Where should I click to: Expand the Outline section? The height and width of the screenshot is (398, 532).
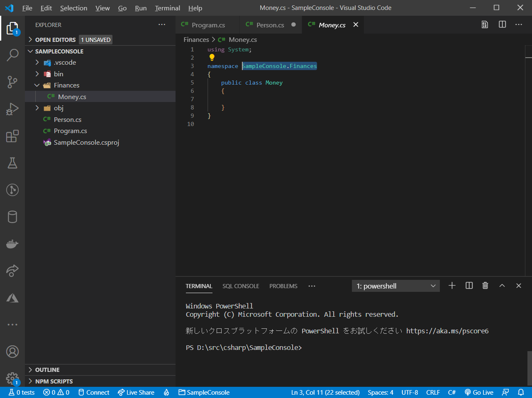point(100,370)
